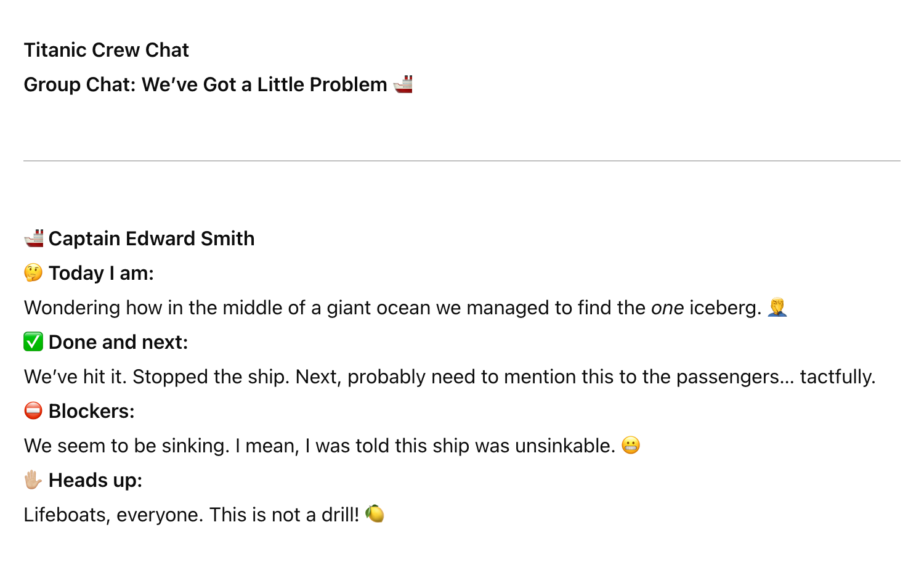Click the "Blockers:" label
Screen dimensions: 924x567
91,411
